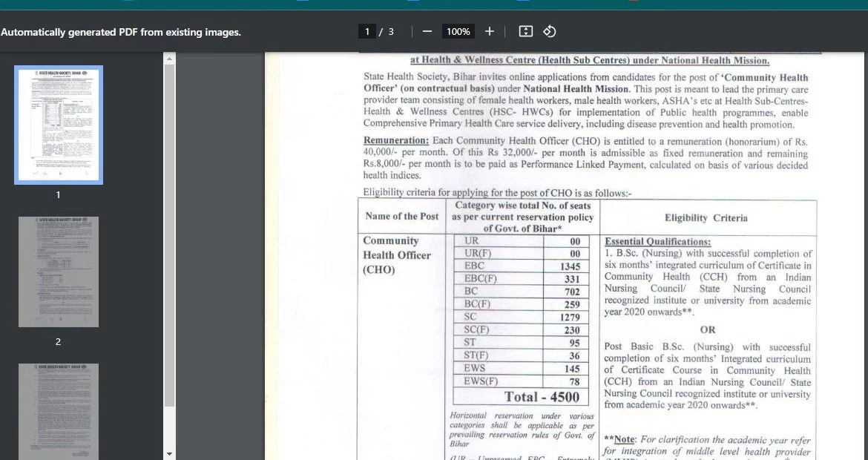
Task: Zoom out with the minus button
Action: point(427,32)
